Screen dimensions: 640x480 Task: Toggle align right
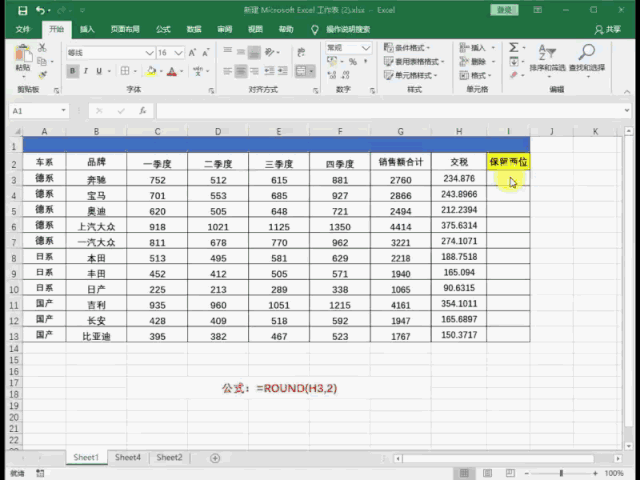tap(254, 71)
